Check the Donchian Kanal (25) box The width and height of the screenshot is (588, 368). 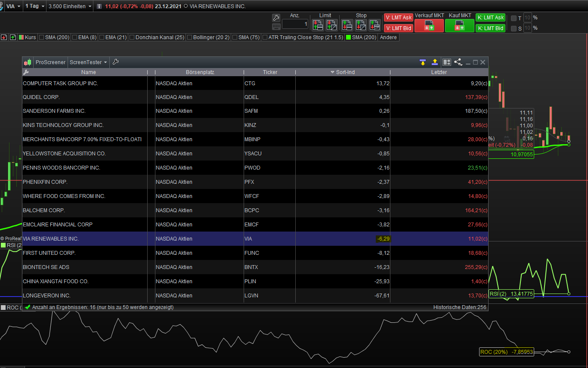click(132, 37)
